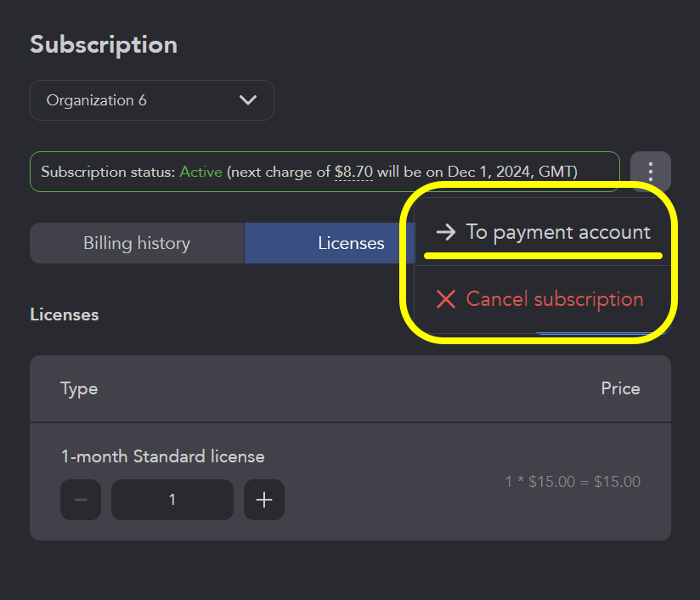700x600 pixels.
Task: Select the kebab menu next to subscription status
Action: click(x=650, y=171)
